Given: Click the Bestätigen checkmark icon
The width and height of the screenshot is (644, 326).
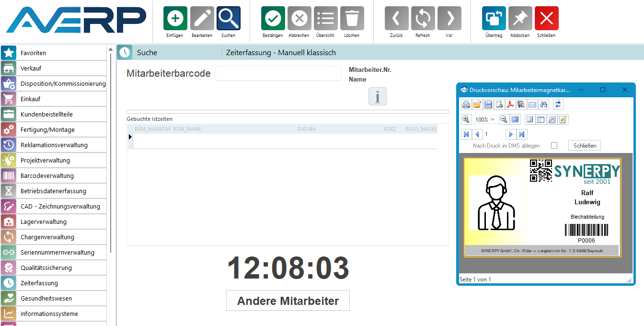Looking at the screenshot, I should 273,19.
